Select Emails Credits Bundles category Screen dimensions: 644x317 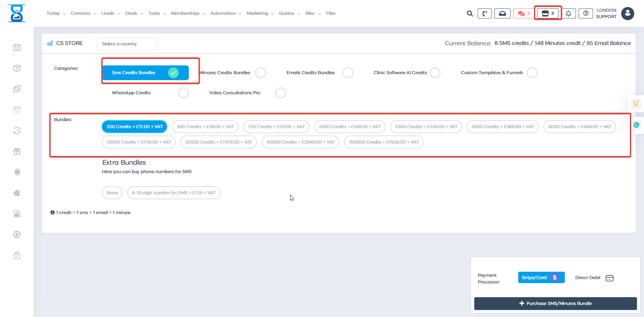(x=347, y=73)
